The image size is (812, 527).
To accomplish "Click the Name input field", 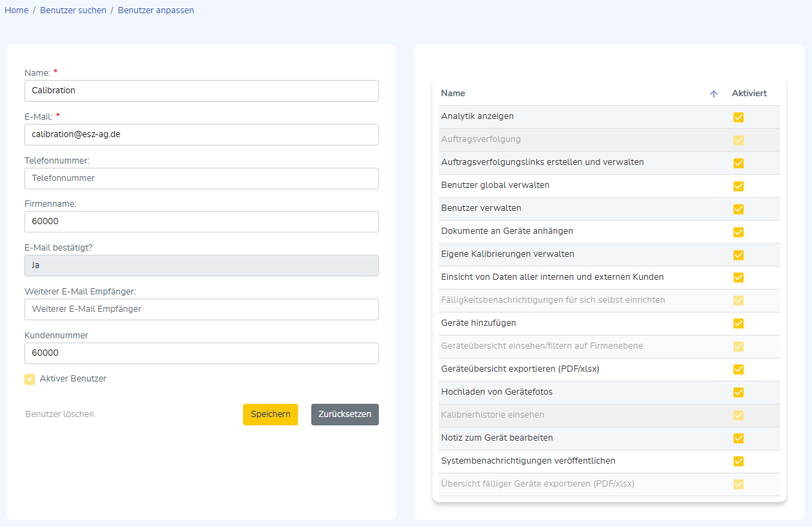I will pyautogui.click(x=201, y=91).
